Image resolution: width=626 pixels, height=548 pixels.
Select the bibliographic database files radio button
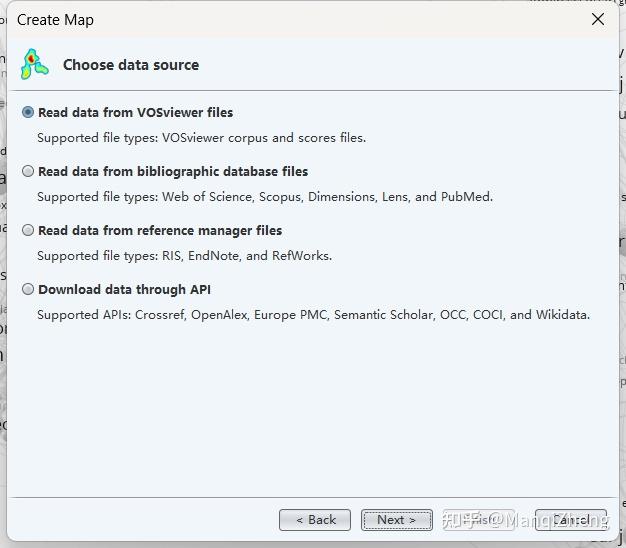click(x=28, y=171)
